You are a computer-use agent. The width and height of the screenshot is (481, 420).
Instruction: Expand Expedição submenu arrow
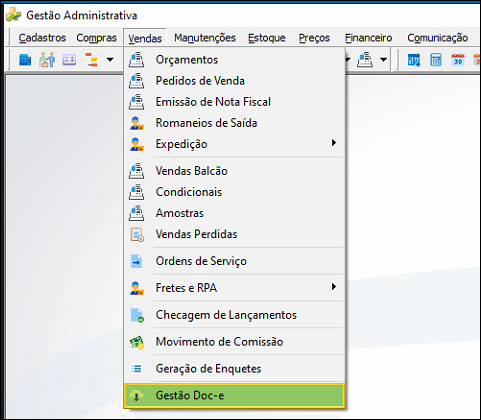click(333, 143)
